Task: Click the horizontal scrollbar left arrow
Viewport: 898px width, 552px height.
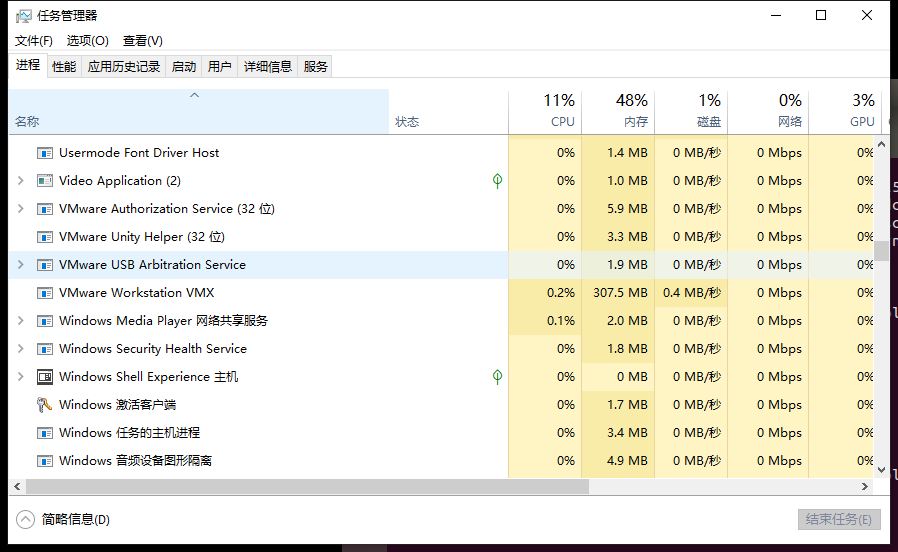Action: pyautogui.click(x=17, y=487)
